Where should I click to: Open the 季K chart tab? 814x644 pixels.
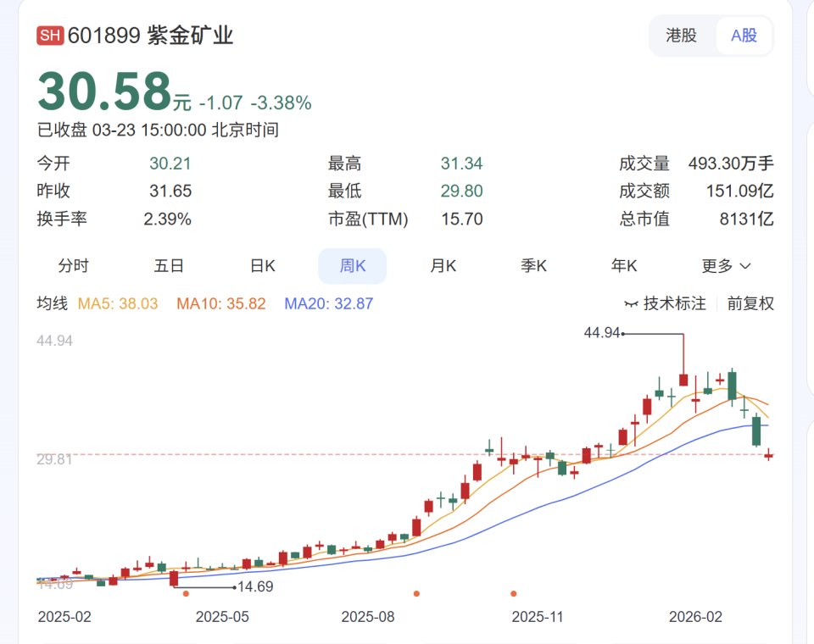tap(533, 266)
